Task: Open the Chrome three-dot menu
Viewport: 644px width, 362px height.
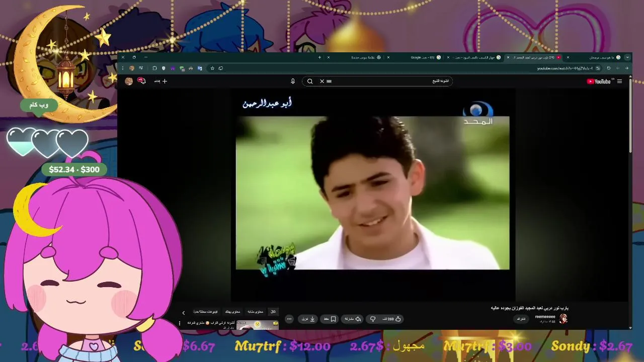Action: coord(123,68)
